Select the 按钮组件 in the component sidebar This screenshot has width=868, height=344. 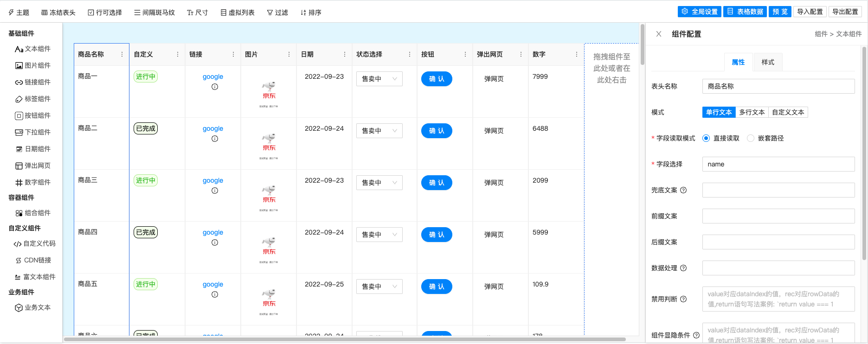[32, 115]
